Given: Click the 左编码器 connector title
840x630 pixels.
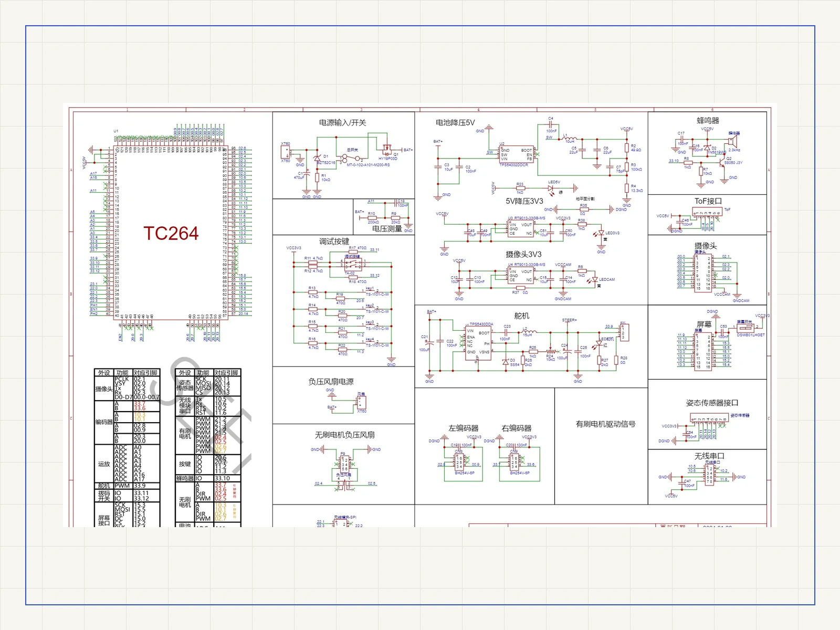Looking at the screenshot, I should [x=463, y=428].
